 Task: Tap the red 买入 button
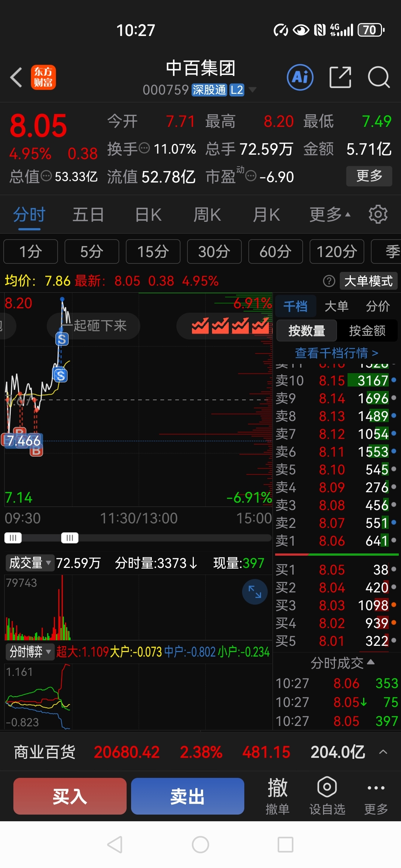tap(70, 796)
